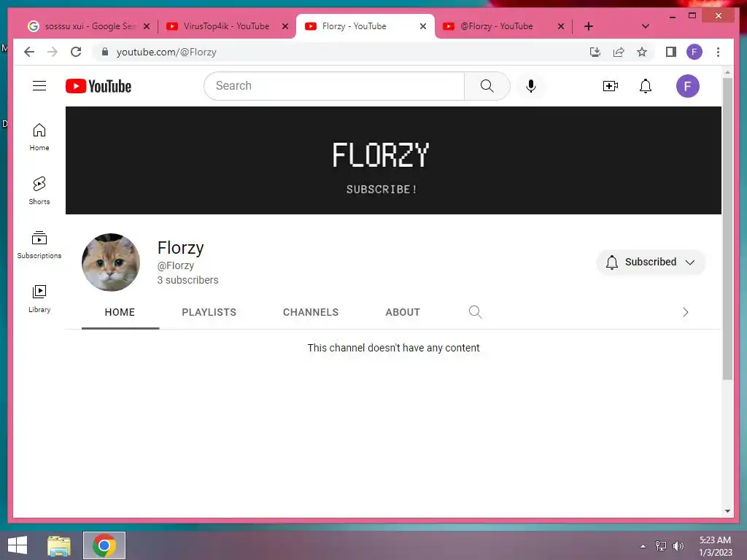The width and height of the screenshot is (747, 560).
Task: Share this page icon in address bar
Action: (619, 52)
